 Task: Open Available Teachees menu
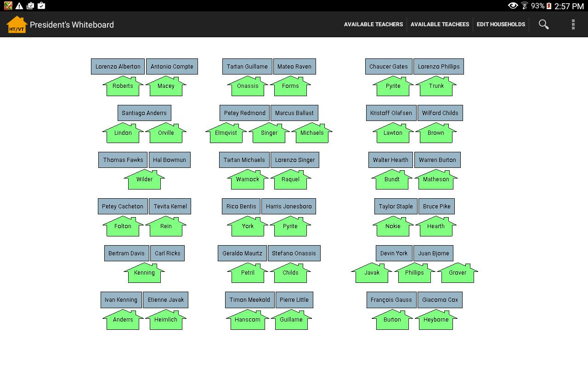[x=440, y=24]
